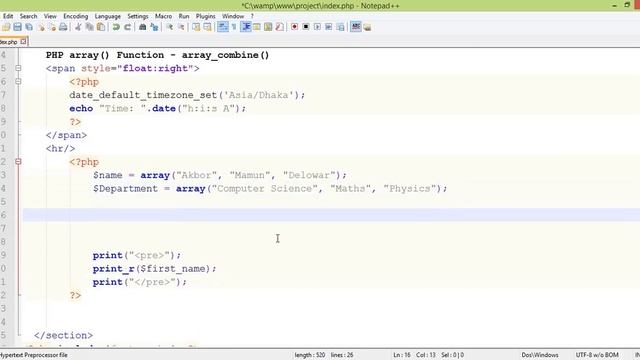
Task: Open the Language menu
Action: click(x=107, y=16)
